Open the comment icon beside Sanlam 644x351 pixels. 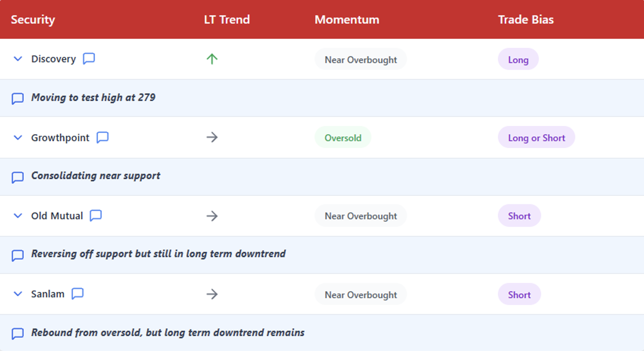click(x=77, y=293)
